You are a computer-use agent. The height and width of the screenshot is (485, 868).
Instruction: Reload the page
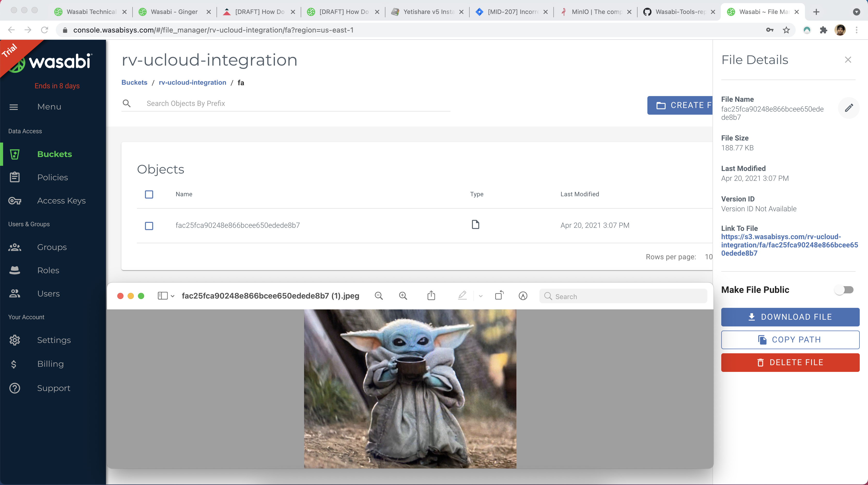pyautogui.click(x=44, y=30)
